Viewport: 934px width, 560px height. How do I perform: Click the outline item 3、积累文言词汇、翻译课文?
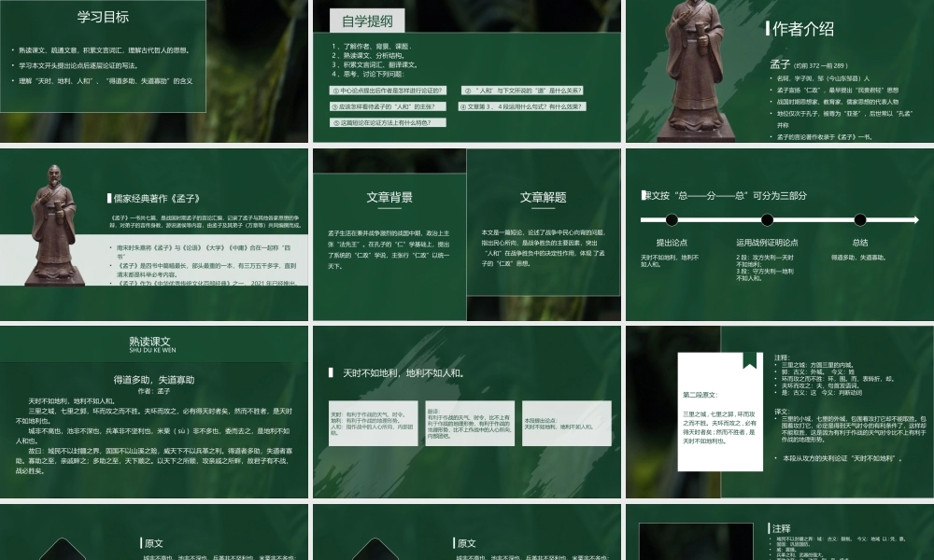click(375, 64)
